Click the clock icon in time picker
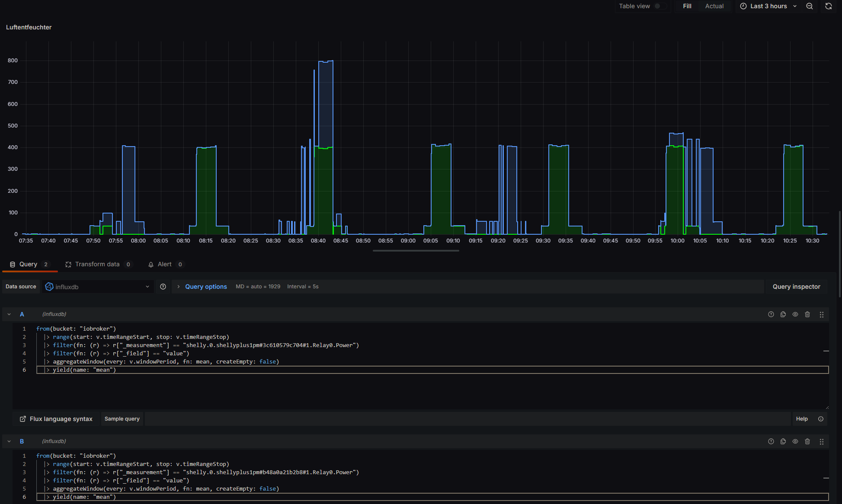The width and height of the screenshot is (842, 504). (x=743, y=6)
